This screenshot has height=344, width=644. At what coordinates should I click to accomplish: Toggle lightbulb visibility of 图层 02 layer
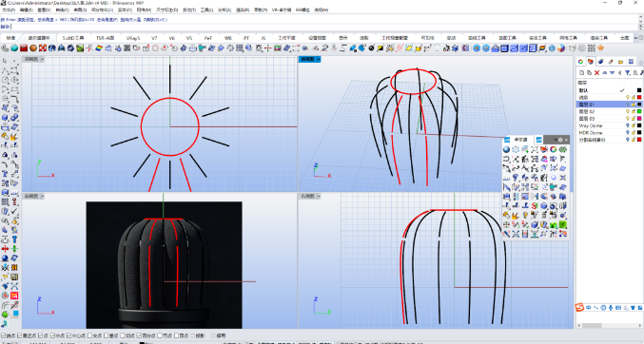(627, 111)
